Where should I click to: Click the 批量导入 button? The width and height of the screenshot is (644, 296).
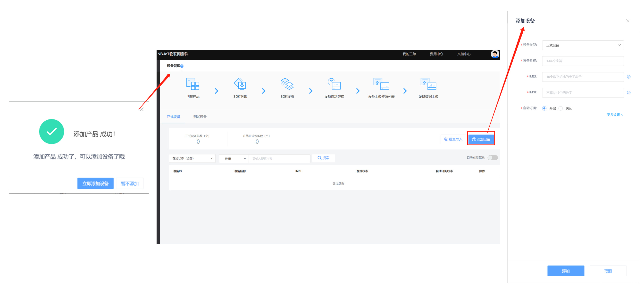pyautogui.click(x=453, y=139)
